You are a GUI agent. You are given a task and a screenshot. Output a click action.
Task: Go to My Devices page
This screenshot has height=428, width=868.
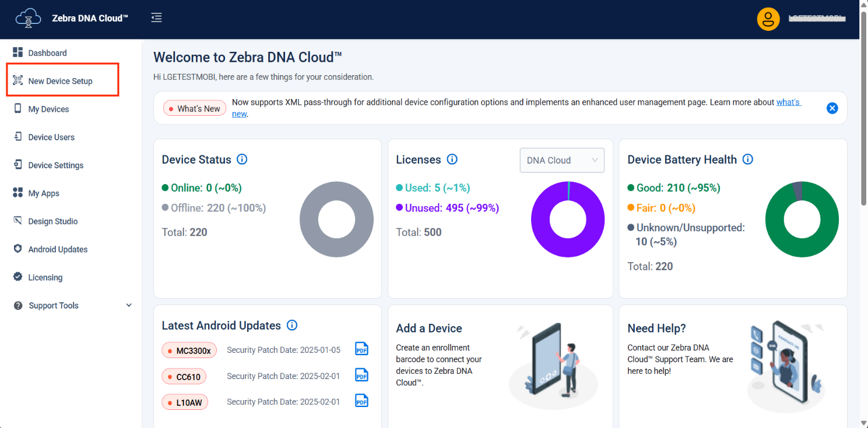pyautogui.click(x=48, y=109)
